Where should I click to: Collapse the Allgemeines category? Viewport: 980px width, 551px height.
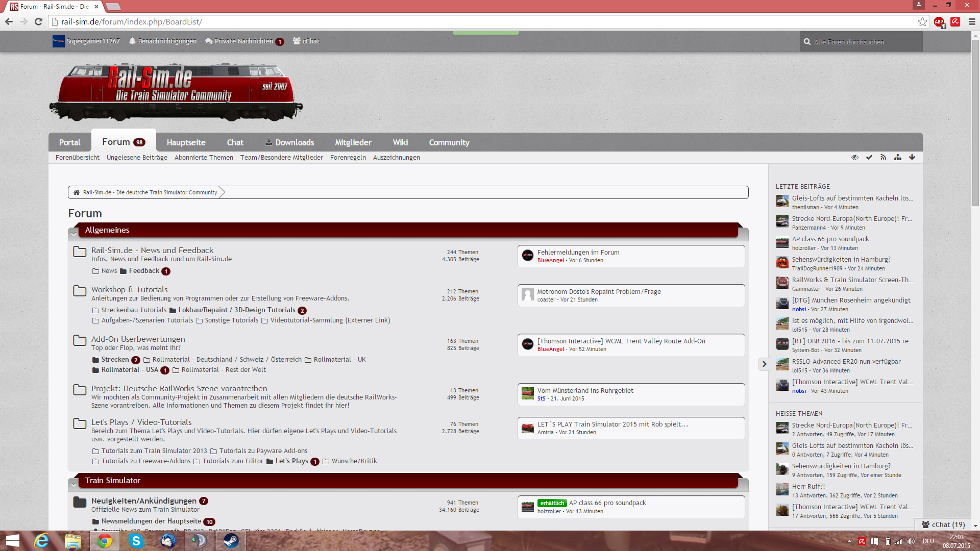click(73, 234)
